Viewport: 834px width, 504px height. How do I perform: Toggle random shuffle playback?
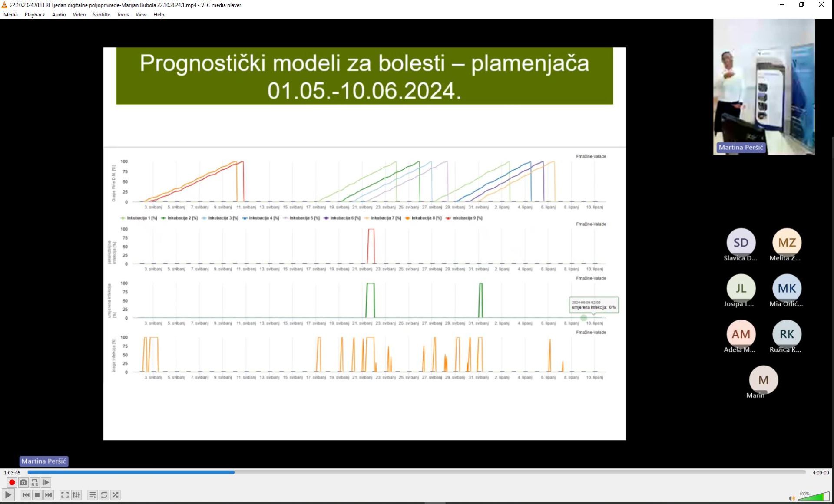[x=115, y=495]
